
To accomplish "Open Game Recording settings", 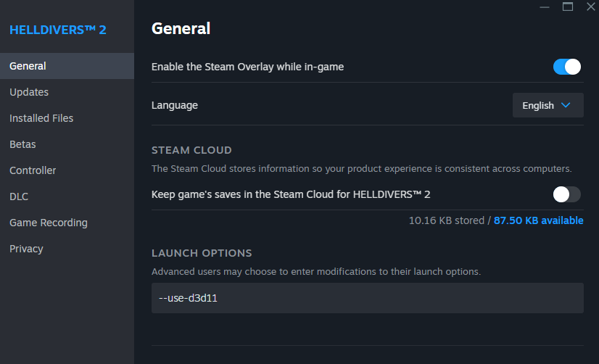I will 49,223.
